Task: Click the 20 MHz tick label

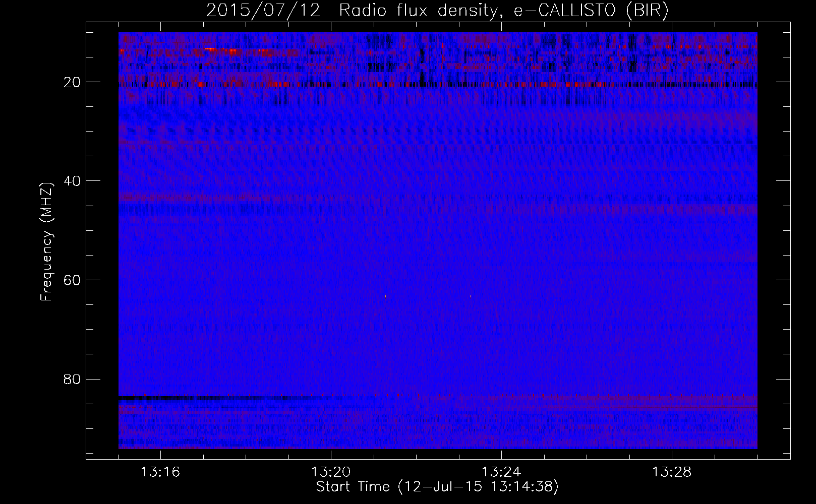Action: (x=73, y=82)
